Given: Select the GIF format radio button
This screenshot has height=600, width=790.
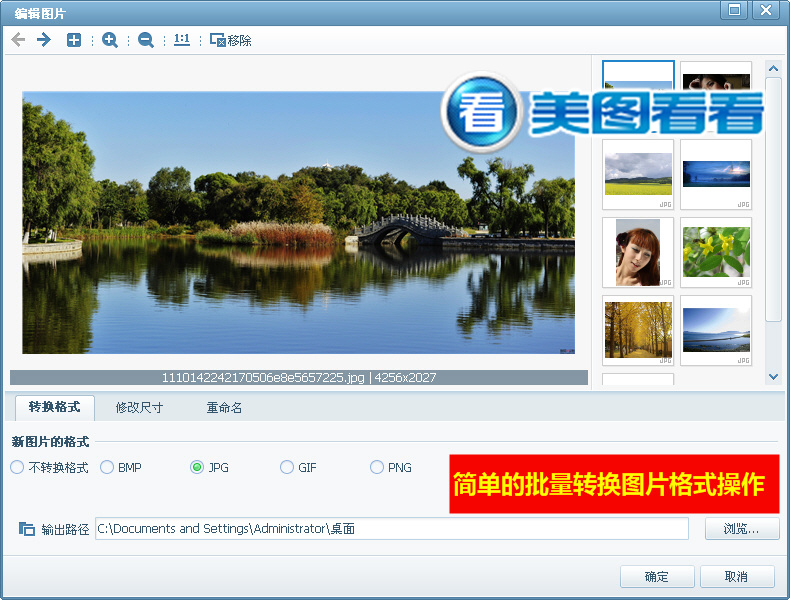Looking at the screenshot, I should coord(298,468).
